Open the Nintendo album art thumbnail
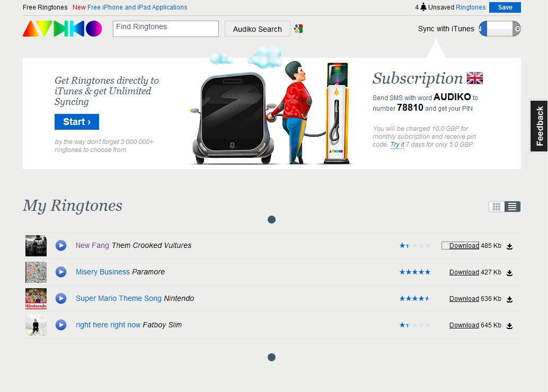The height and width of the screenshot is (392, 548). coord(36,299)
